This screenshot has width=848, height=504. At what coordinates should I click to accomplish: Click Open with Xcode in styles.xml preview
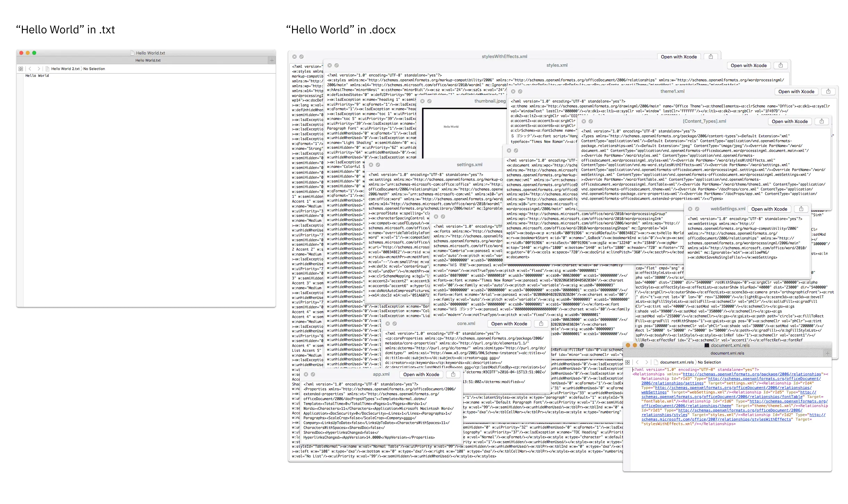[748, 65]
